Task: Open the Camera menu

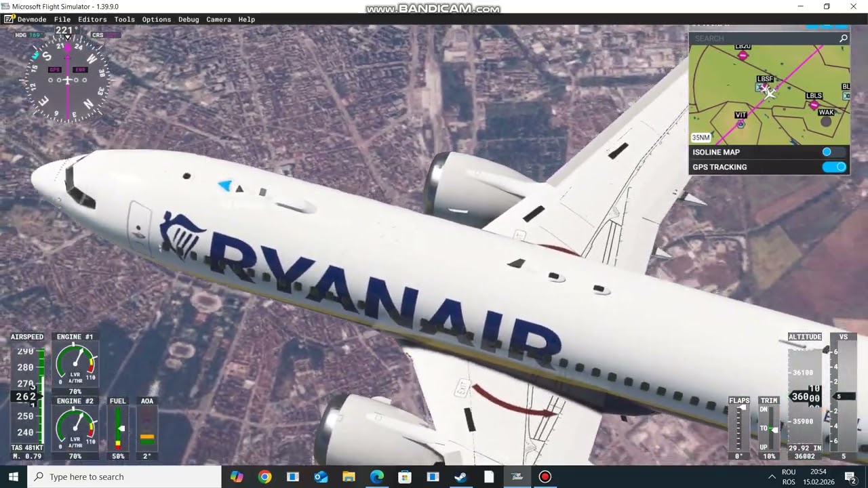Action: 218,20
